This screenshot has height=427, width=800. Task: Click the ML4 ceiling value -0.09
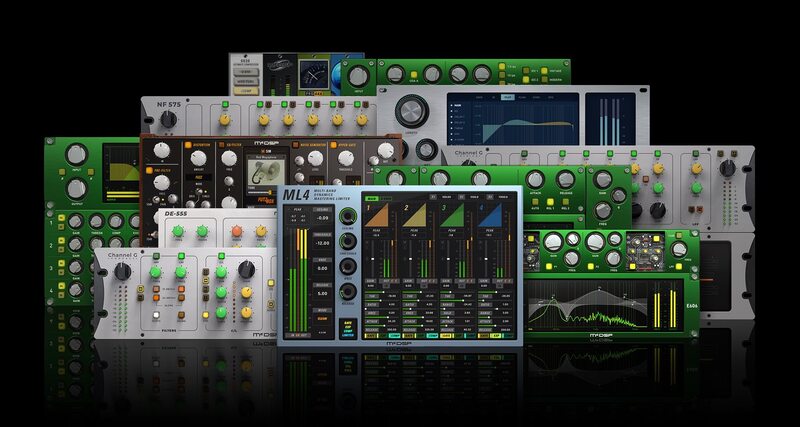click(x=322, y=218)
